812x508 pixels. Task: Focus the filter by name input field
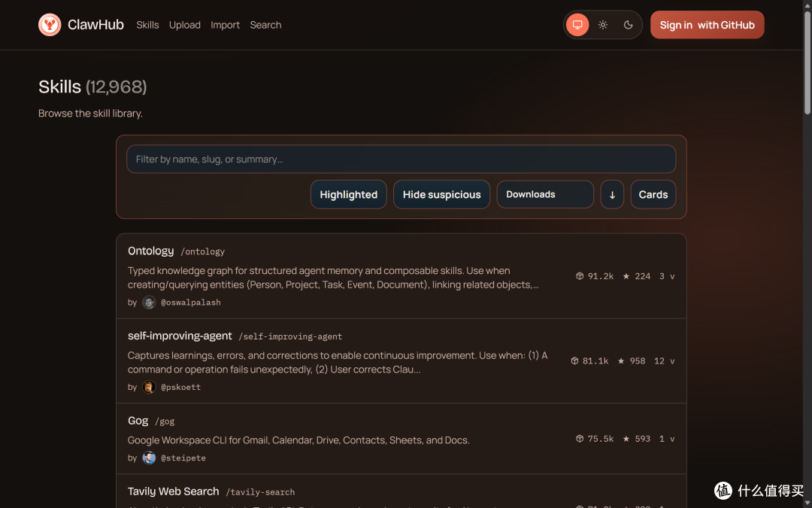[401, 159]
